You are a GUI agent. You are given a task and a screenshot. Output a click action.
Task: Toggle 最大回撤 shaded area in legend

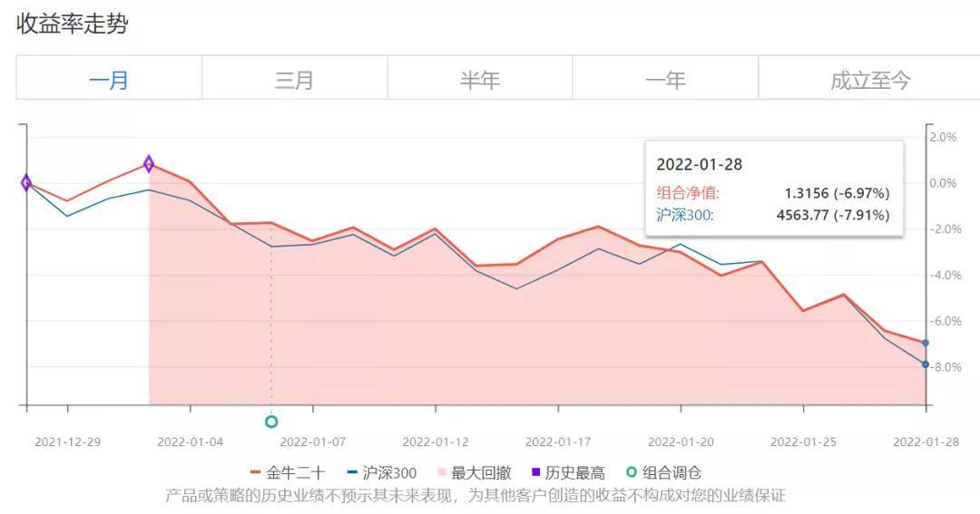coord(472,472)
